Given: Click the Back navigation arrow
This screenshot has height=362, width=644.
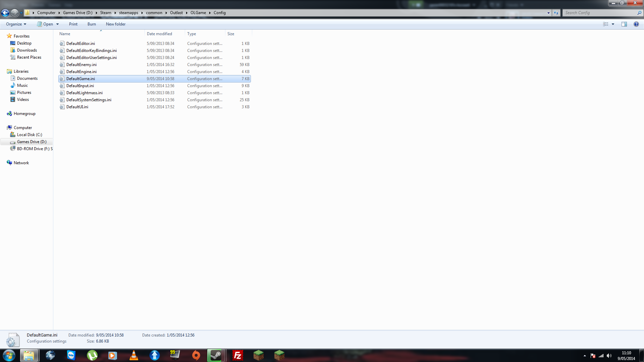Looking at the screenshot, I should 5,13.
